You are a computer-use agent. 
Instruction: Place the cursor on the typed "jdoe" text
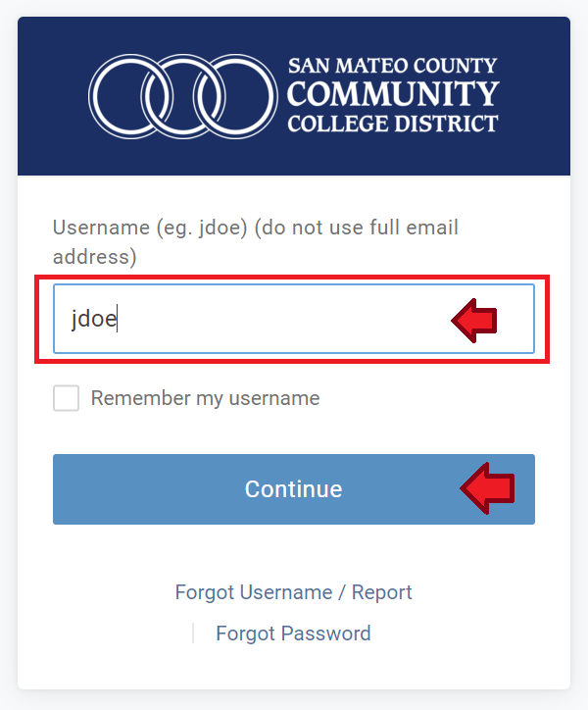click(94, 319)
